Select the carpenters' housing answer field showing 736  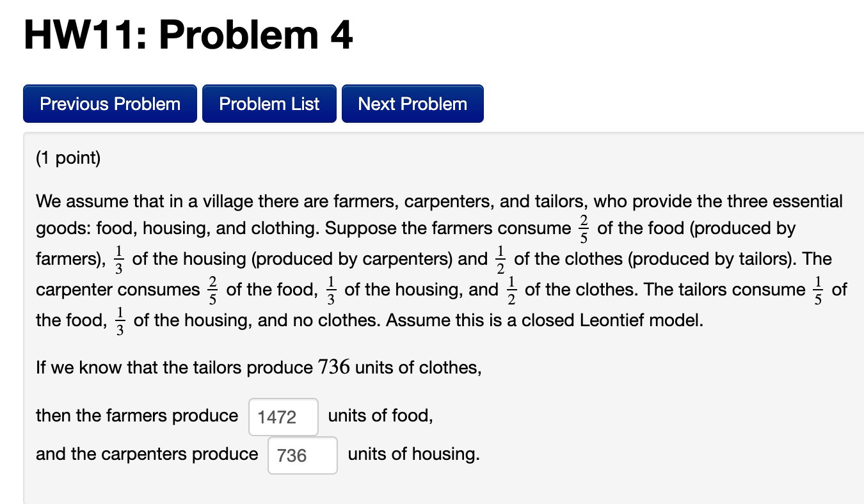[x=302, y=455]
